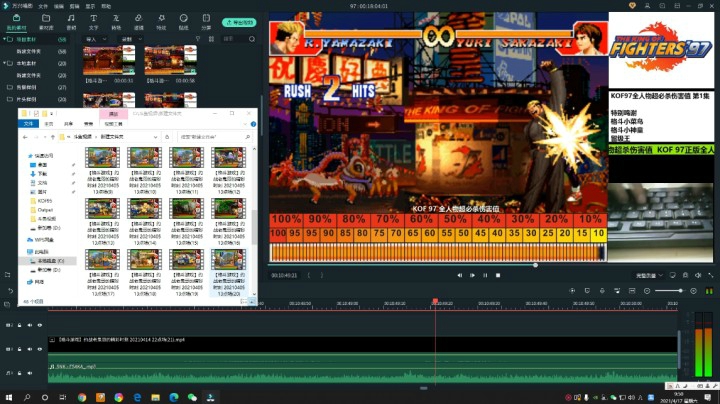Select the Output folder in Explorer sidebar

[x=45, y=210]
